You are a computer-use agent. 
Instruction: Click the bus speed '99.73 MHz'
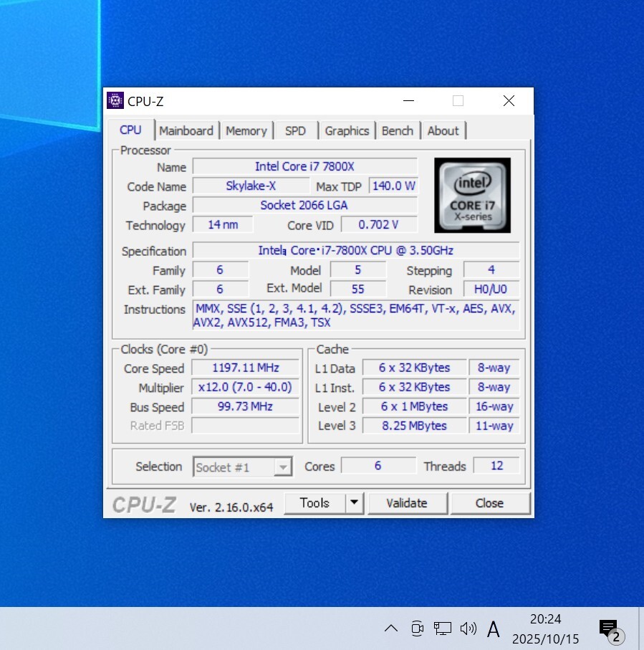point(245,406)
